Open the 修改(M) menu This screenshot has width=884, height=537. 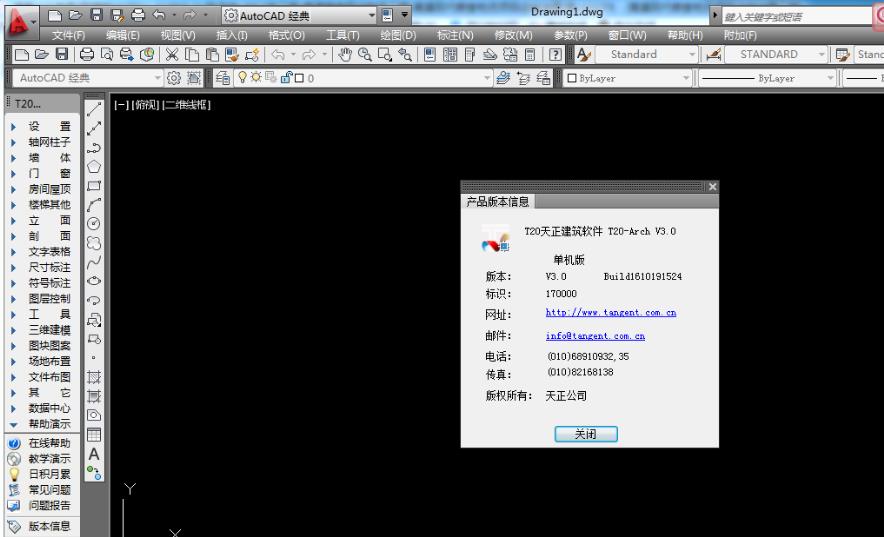point(513,35)
